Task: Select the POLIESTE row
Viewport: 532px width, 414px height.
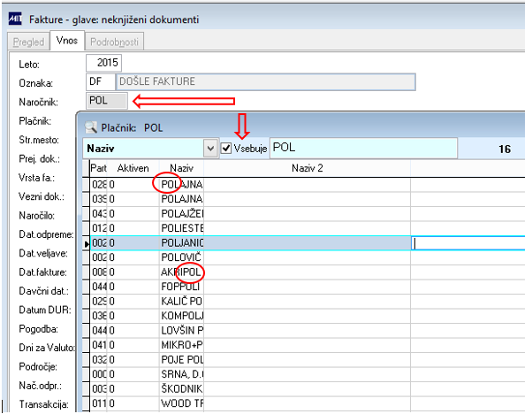Action: (x=308, y=228)
